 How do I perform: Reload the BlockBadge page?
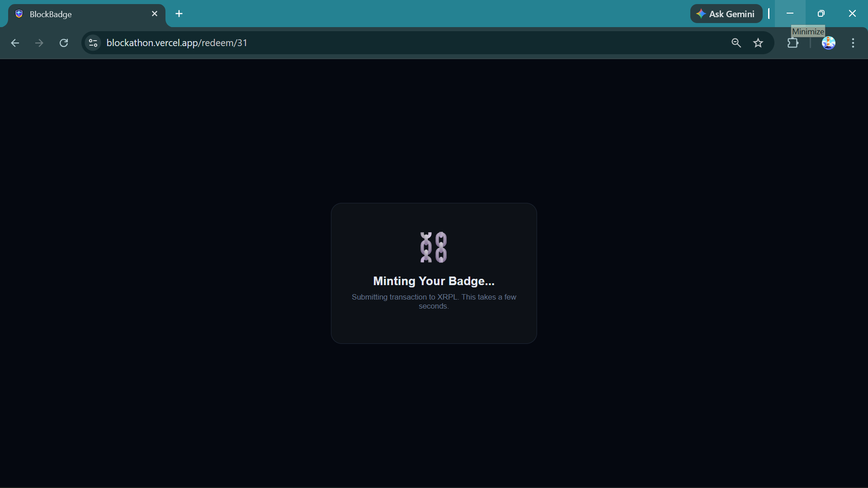point(64,43)
